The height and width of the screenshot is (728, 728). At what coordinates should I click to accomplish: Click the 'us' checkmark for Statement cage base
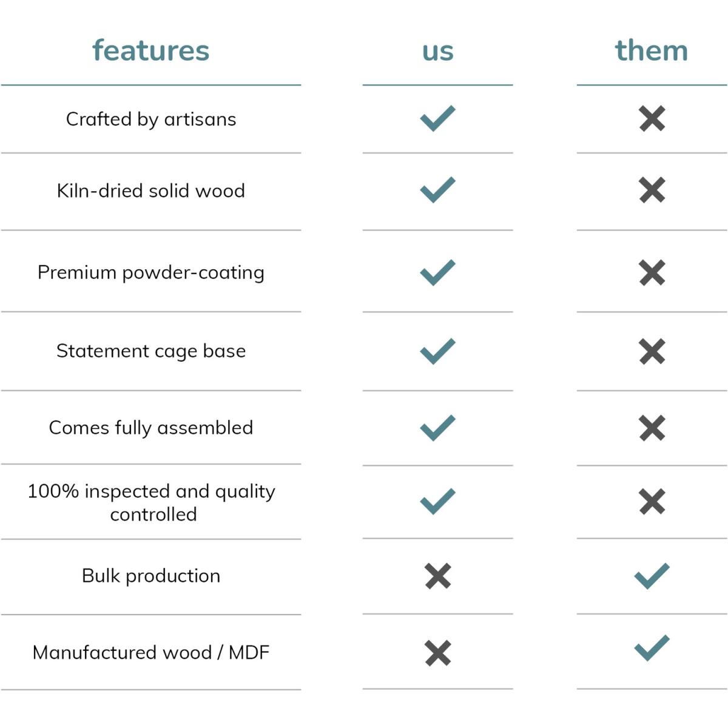click(437, 351)
